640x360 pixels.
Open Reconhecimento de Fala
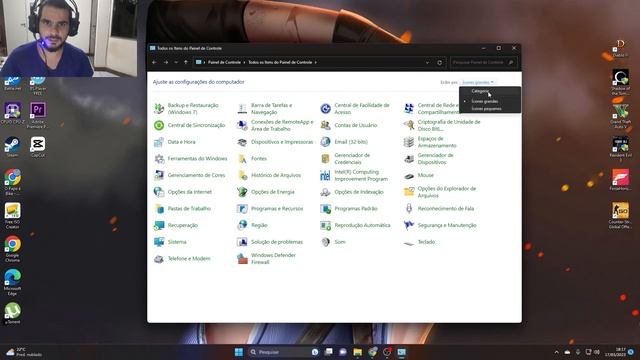(x=439, y=209)
